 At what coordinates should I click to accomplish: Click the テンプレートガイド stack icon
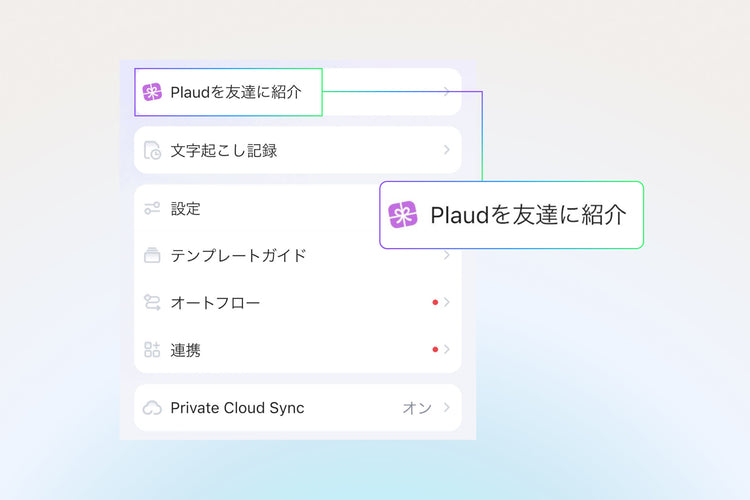[152, 255]
